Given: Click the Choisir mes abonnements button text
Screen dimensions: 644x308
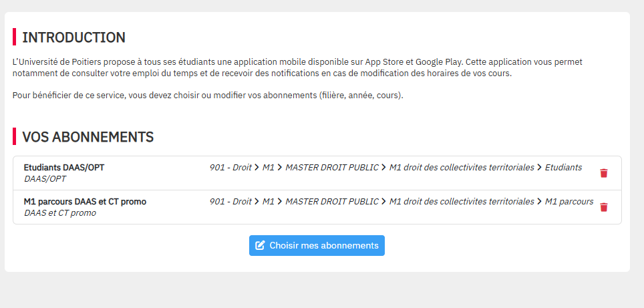Looking at the screenshot, I should coord(324,245).
